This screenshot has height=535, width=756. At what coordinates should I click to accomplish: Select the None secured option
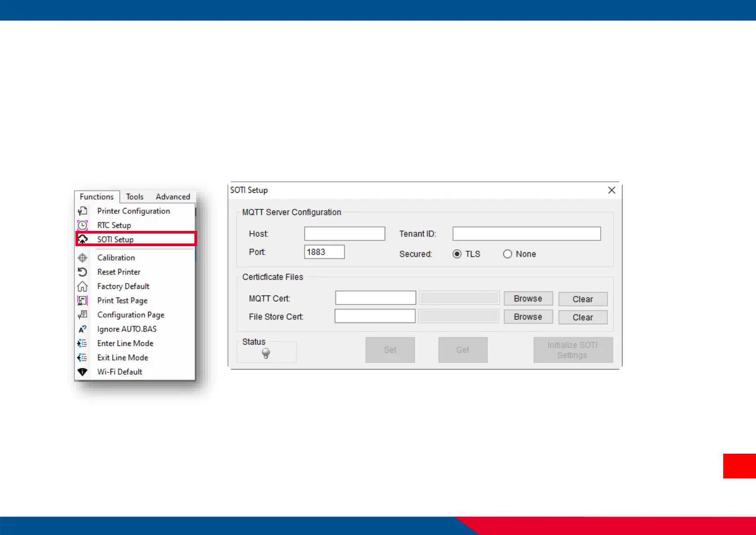coord(508,254)
